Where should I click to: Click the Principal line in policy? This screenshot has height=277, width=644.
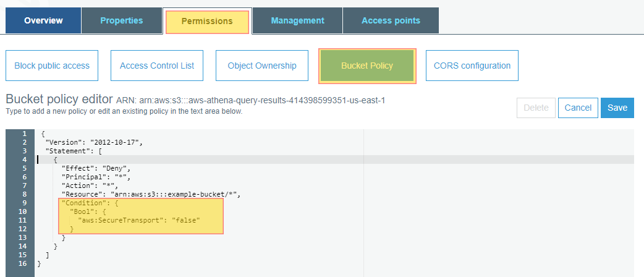point(96,177)
